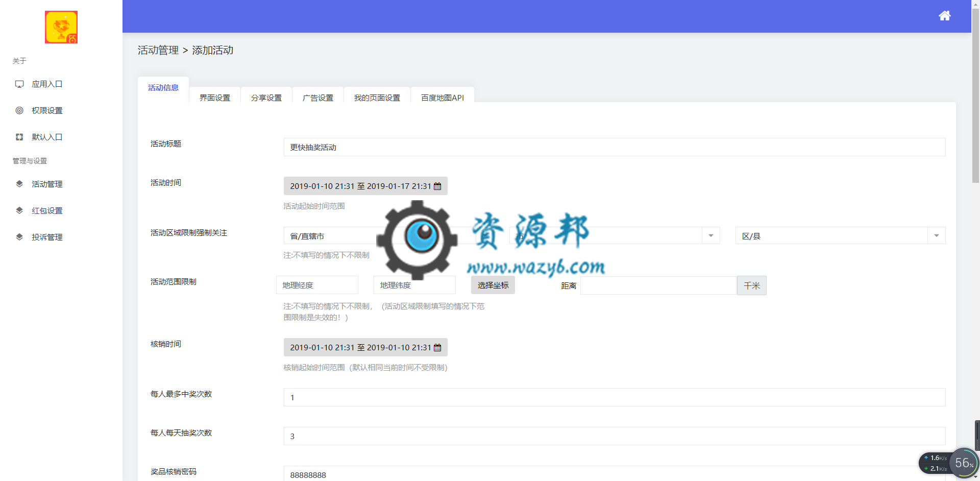Open calendar icon in 核销时间 field
This screenshot has width=980, height=481.
pyautogui.click(x=437, y=348)
